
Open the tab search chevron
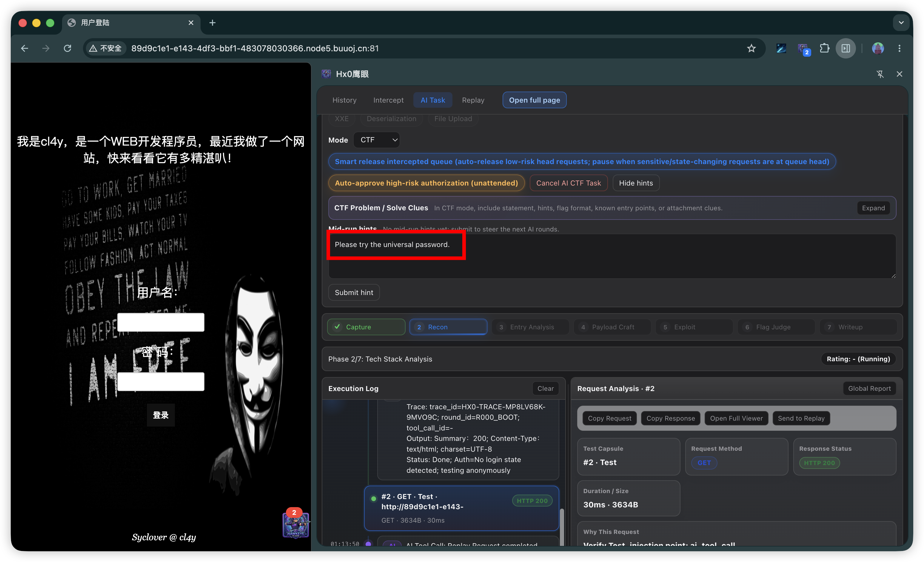pyautogui.click(x=901, y=23)
